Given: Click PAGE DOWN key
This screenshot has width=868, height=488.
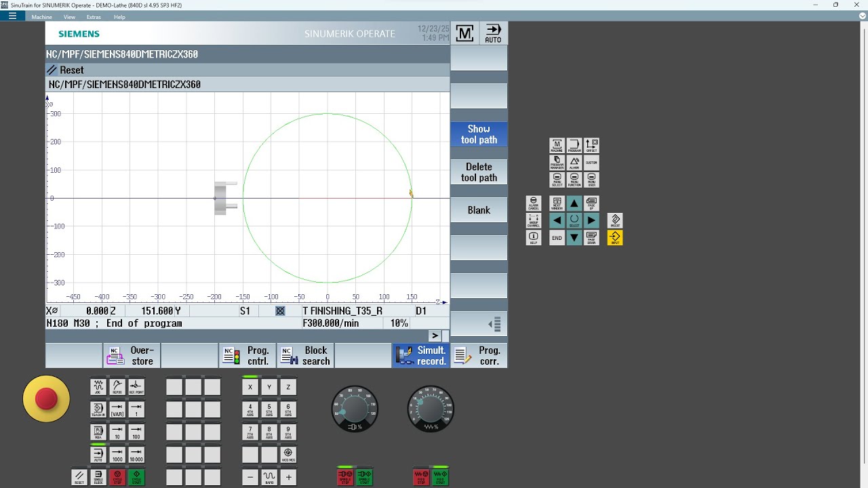Looking at the screenshot, I should [x=591, y=238].
